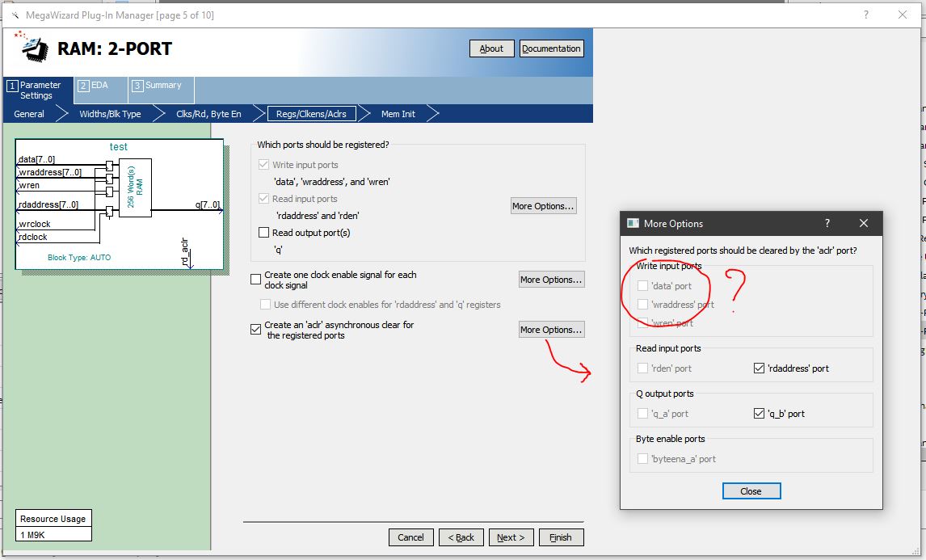The width and height of the screenshot is (926, 560).
Task: Click the Finish button
Action: click(x=562, y=537)
